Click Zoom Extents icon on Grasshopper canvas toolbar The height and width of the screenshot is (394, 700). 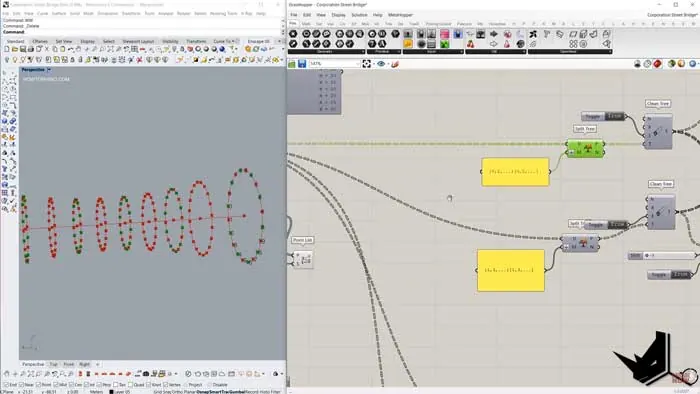367,64
